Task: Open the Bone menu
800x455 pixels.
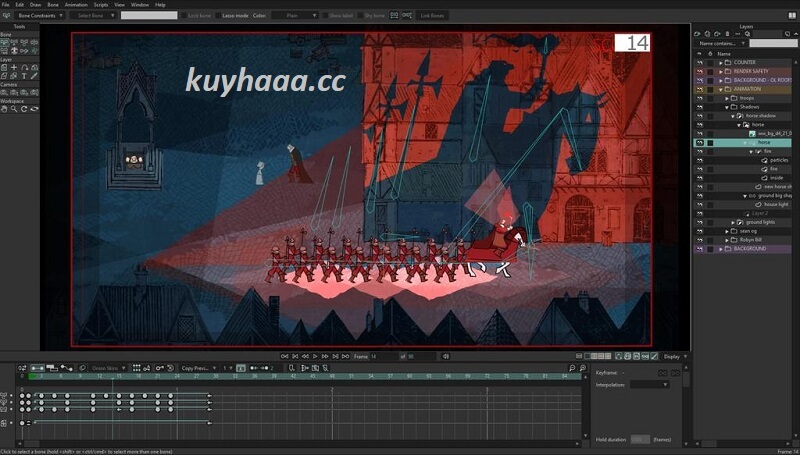Action: tap(53, 5)
